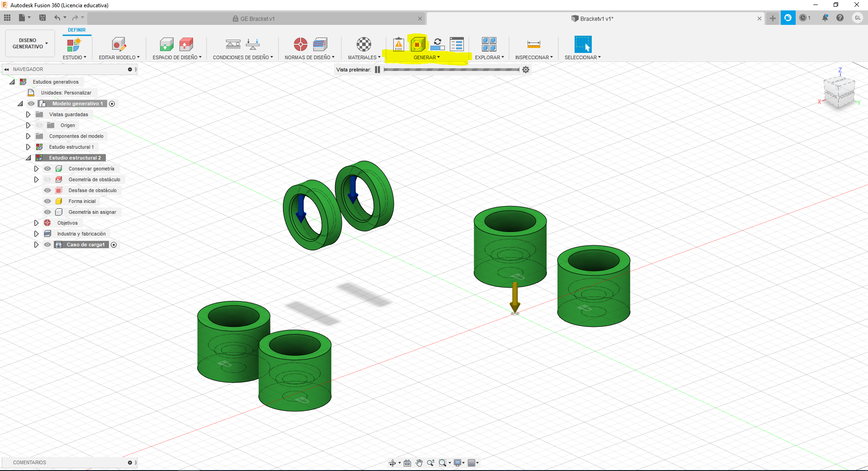Click the highlighted Generate icon

click(418, 44)
